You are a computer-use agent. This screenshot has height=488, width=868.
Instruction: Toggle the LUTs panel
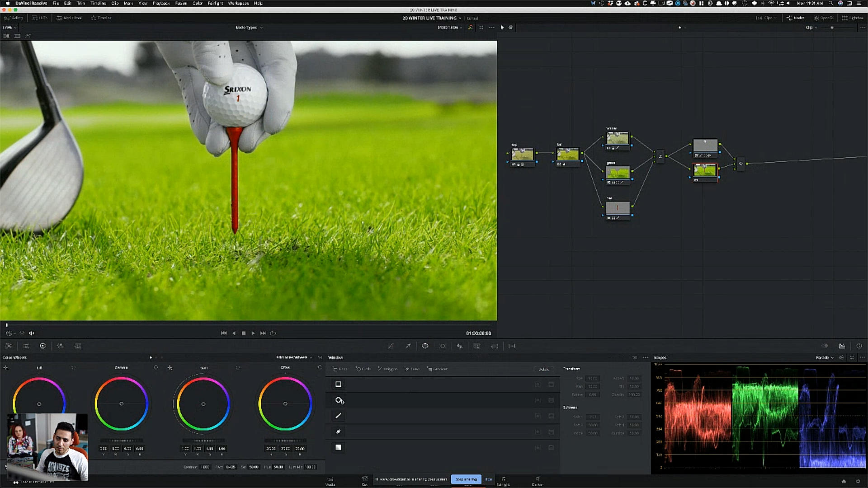(40, 18)
